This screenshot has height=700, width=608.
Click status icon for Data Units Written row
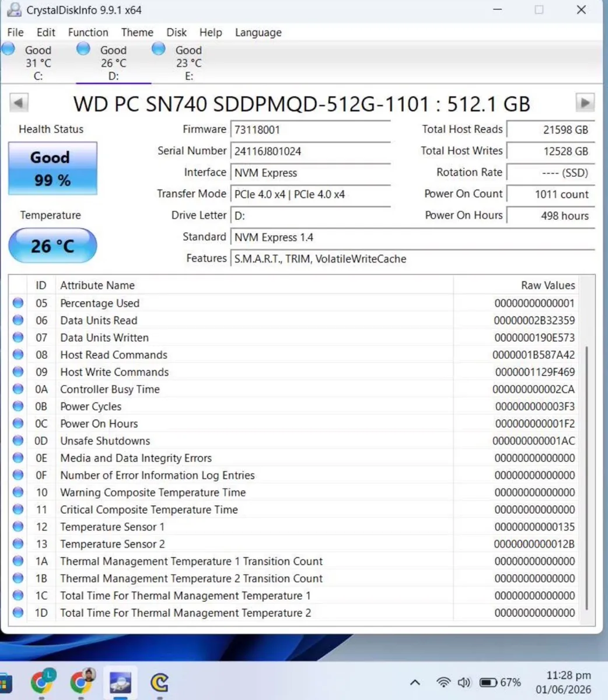click(18, 337)
